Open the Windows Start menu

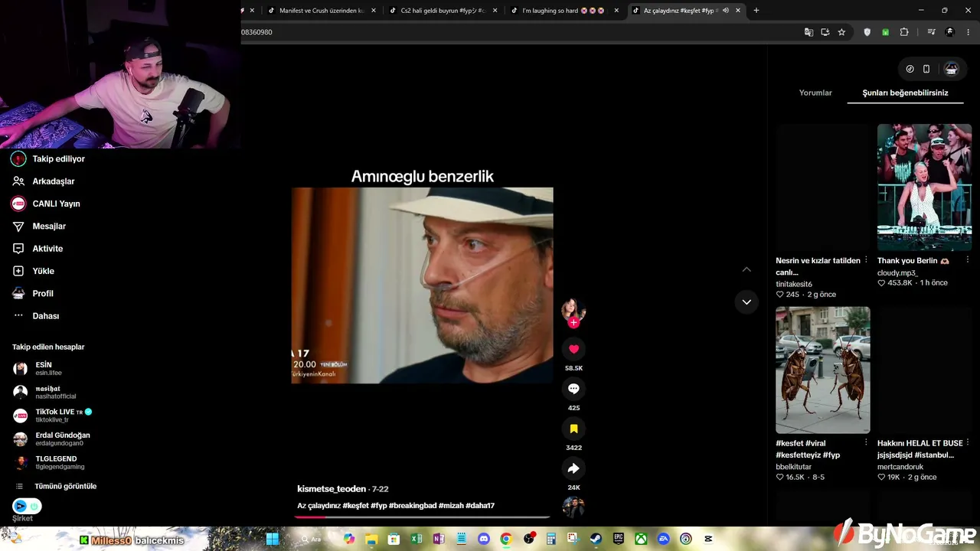(x=272, y=539)
